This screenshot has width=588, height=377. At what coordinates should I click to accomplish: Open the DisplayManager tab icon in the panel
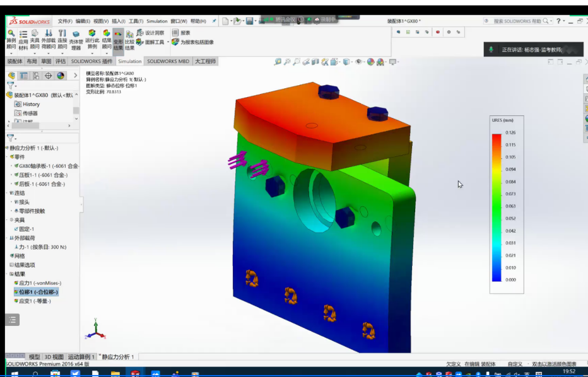tap(61, 76)
